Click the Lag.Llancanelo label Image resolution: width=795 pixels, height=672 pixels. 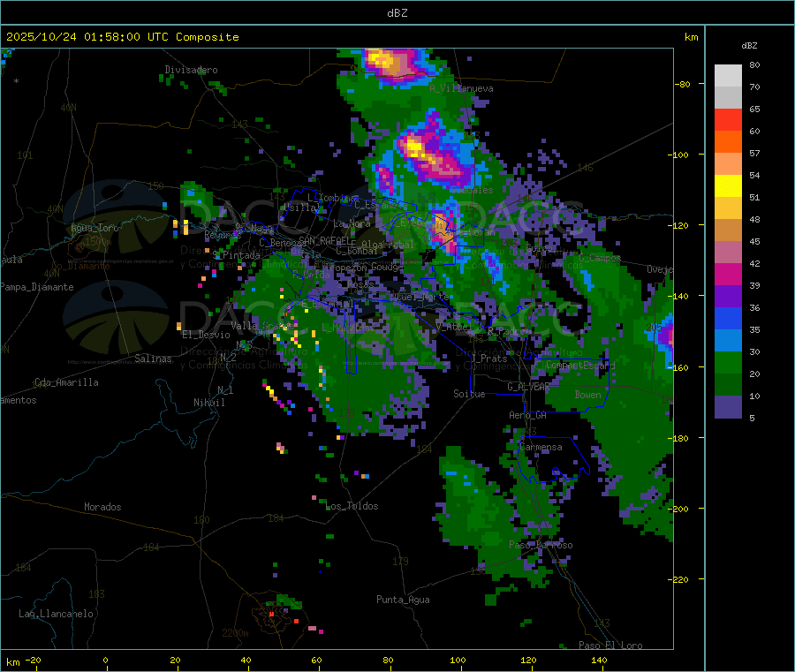click(x=56, y=614)
